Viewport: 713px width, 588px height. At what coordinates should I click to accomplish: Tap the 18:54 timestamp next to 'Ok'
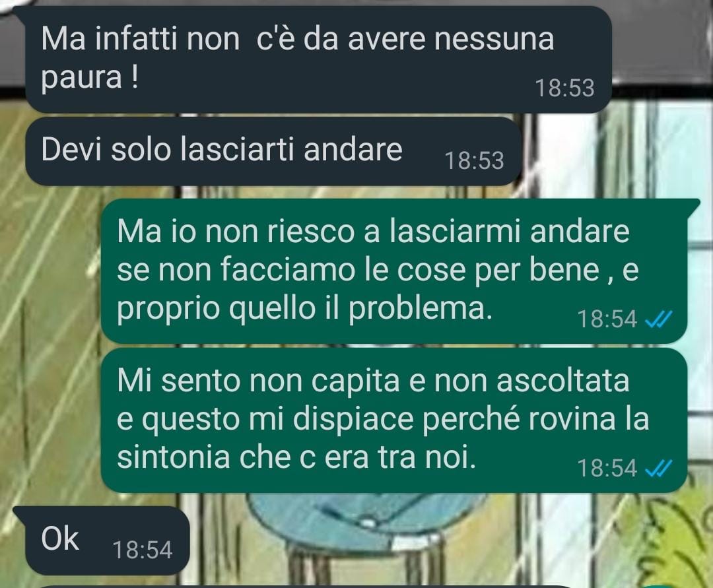click(x=143, y=550)
